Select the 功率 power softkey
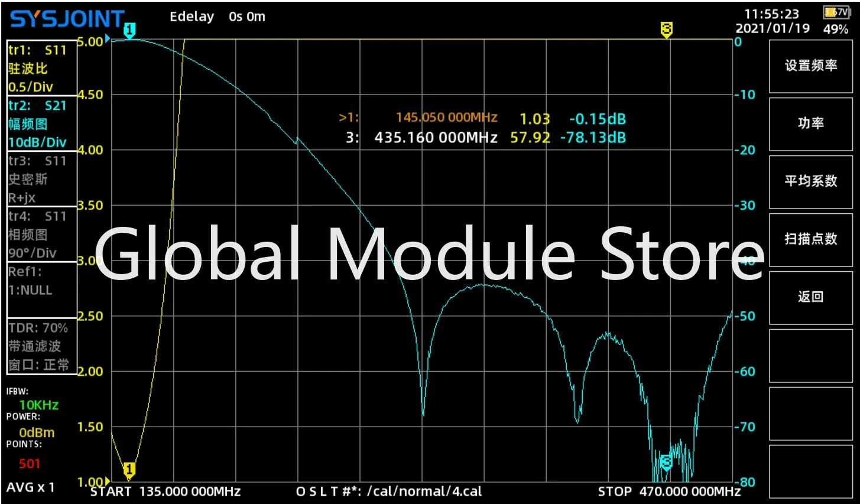 810,123
